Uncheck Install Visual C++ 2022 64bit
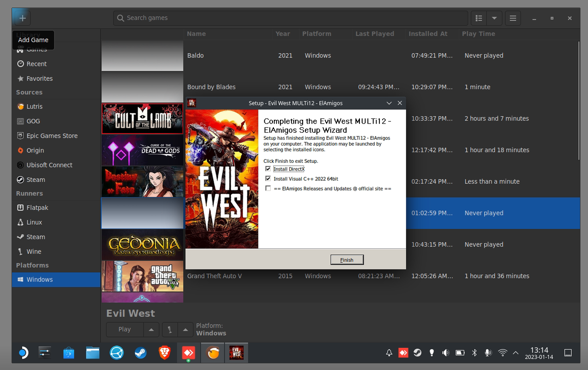This screenshot has width=588, height=370. tap(268, 179)
